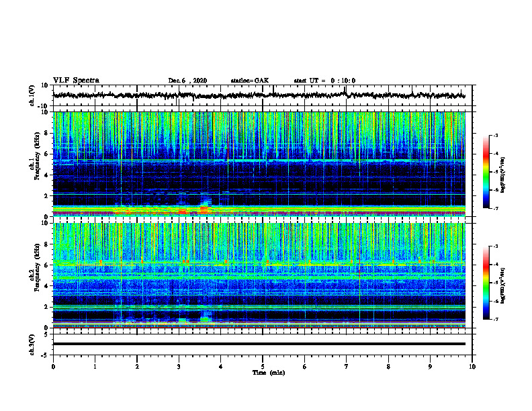Click tick label "9" on the time axis

pos(430,367)
